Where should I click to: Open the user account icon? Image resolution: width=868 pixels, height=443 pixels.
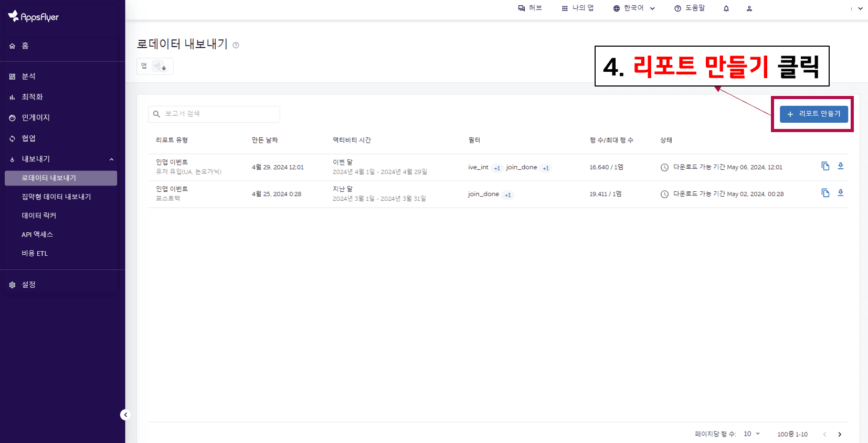(749, 8)
